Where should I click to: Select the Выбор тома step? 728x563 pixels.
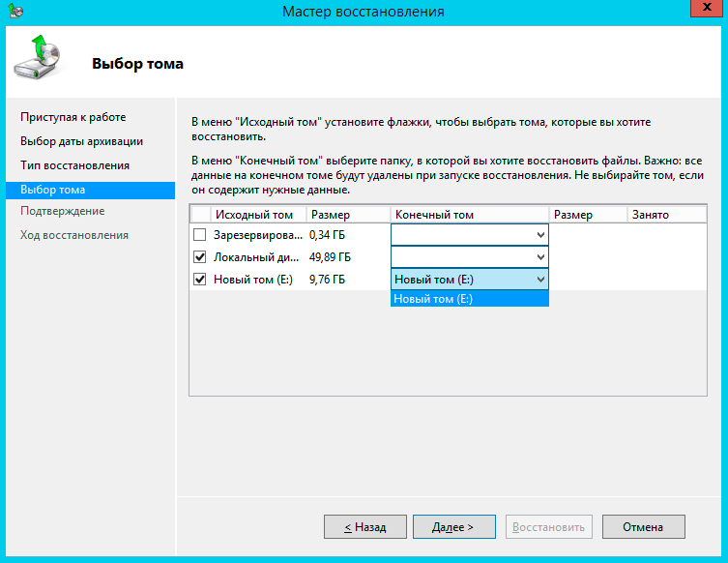pyautogui.click(x=91, y=190)
